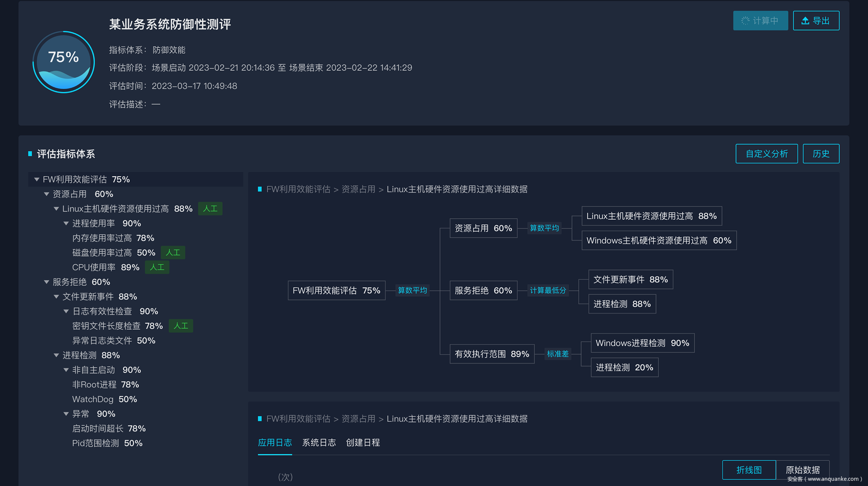
Task: Select WatchDog 50% tree item
Action: point(104,399)
